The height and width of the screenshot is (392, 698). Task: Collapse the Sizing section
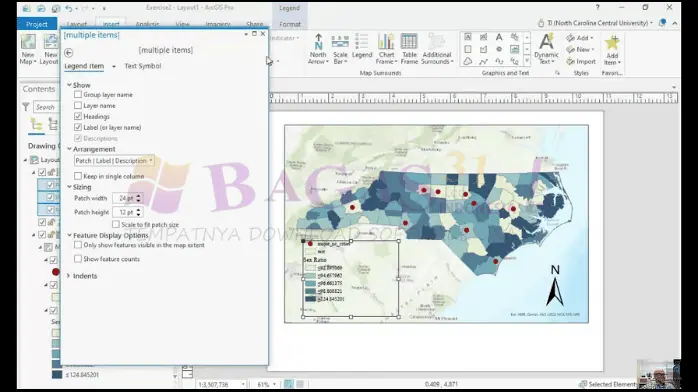tap(69, 187)
